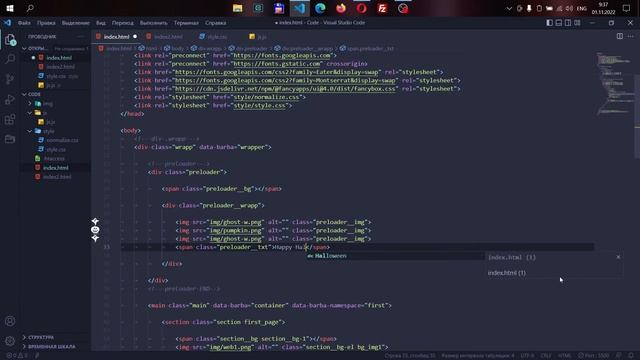Open the Терминал menu
Image resolution: width=640 pixels, height=360 pixels.
pos(186,23)
